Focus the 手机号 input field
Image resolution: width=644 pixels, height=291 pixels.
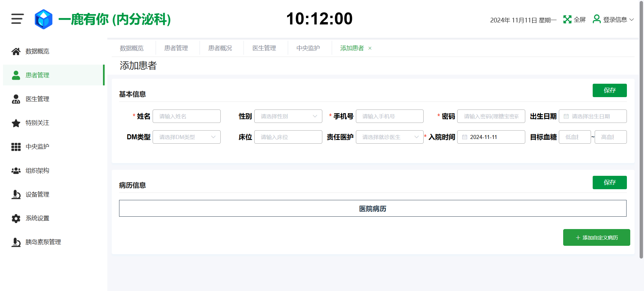[390, 116]
